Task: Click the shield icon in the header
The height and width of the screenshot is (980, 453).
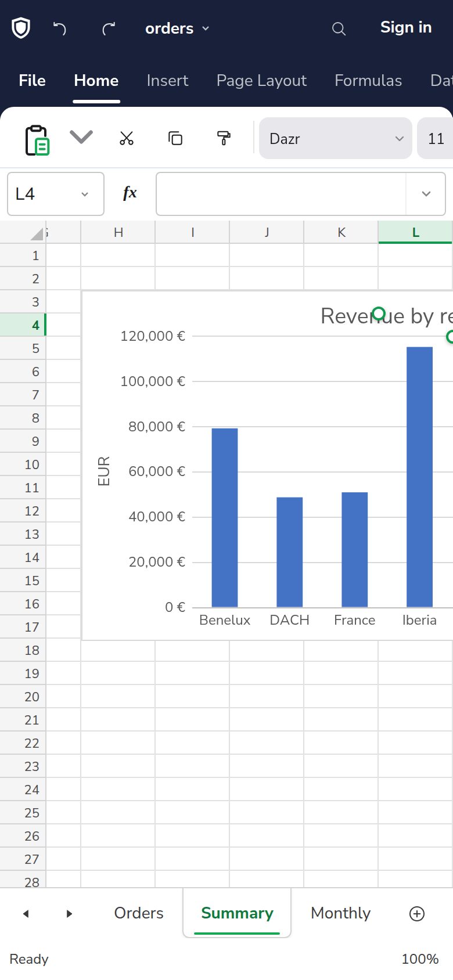Action: click(x=21, y=28)
